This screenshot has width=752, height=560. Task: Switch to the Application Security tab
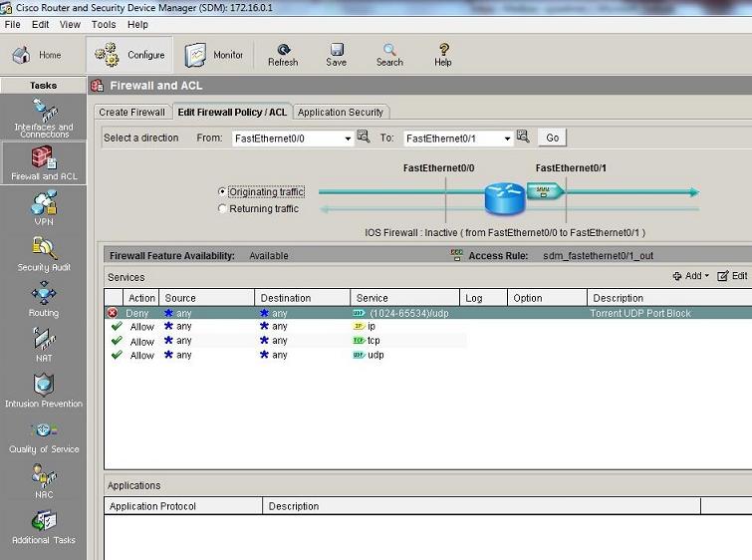coord(341,112)
